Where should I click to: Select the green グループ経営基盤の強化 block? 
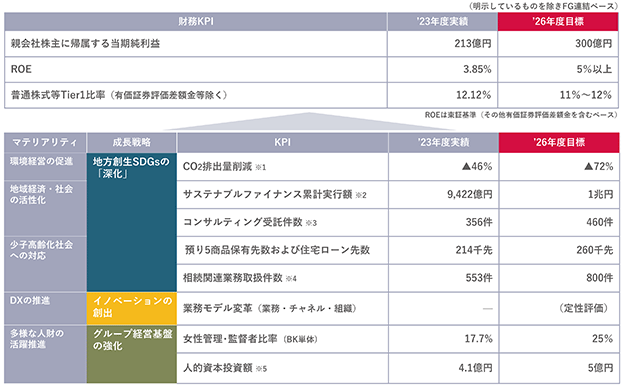pos(132,354)
